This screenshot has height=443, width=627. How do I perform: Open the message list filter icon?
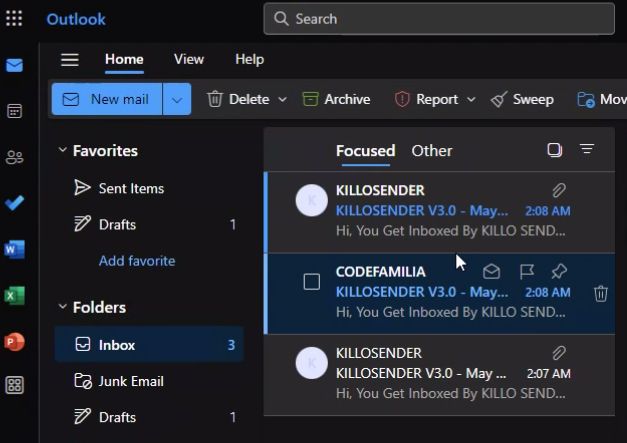pos(587,149)
